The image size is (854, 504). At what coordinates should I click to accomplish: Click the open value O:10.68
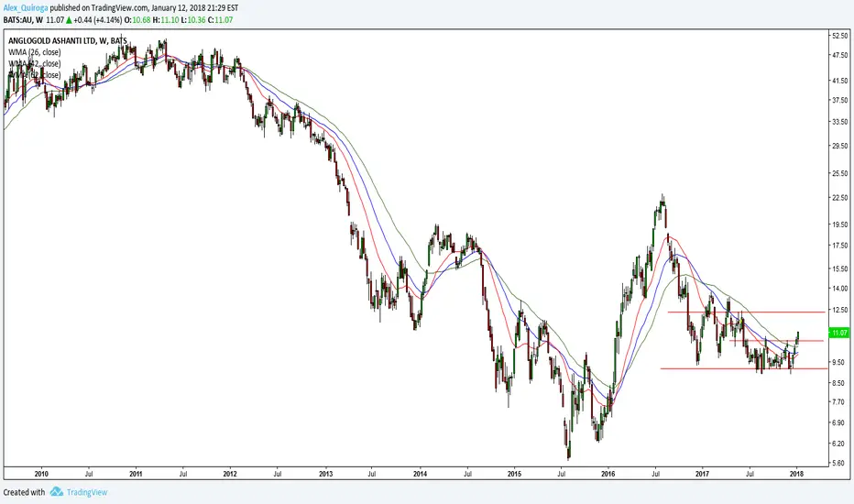pos(137,20)
